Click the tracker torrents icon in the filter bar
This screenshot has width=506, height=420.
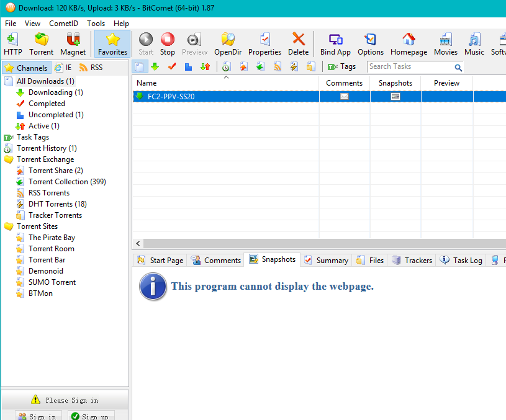(311, 67)
